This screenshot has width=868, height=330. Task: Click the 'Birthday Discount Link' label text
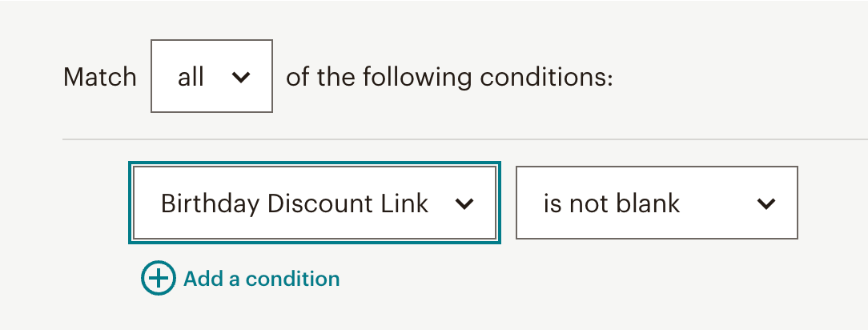point(295,203)
